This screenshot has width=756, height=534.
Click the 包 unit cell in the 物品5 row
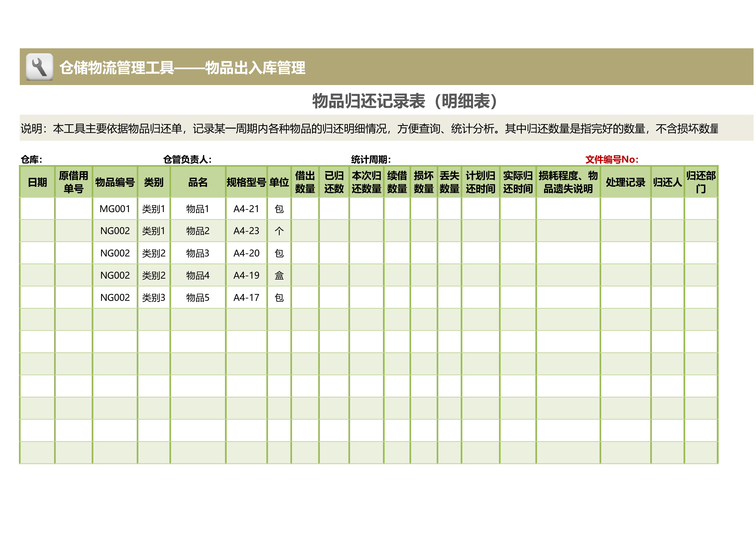pos(279,297)
